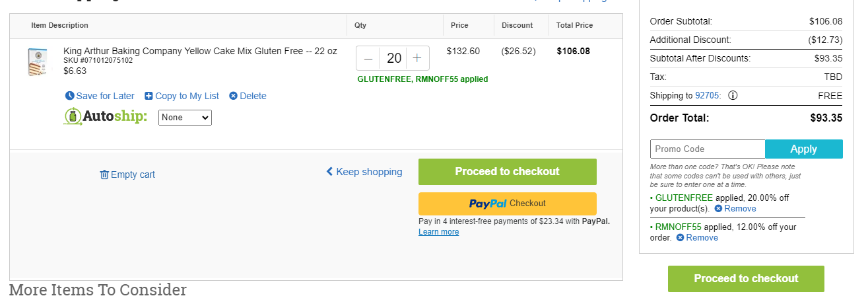Increase quantity with plus button
The width and height of the screenshot is (868, 302).
(417, 58)
